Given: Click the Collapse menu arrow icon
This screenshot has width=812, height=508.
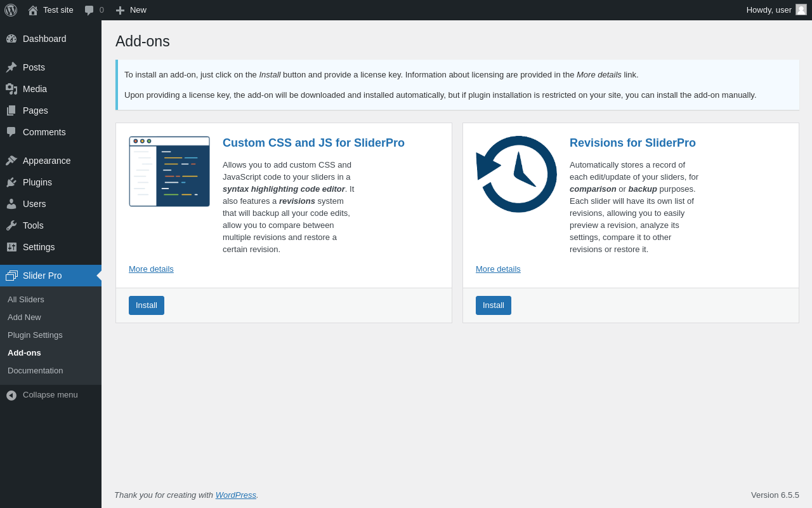Looking at the screenshot, I should click(x=11, y=395).
